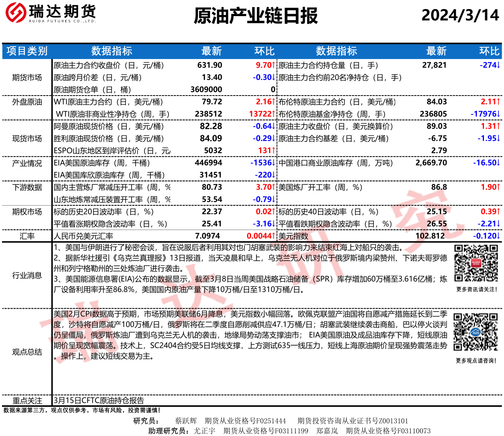Click the WTI原油主力合约 value 79.72
Screen dimensions: 504x436
pos(212,102)
